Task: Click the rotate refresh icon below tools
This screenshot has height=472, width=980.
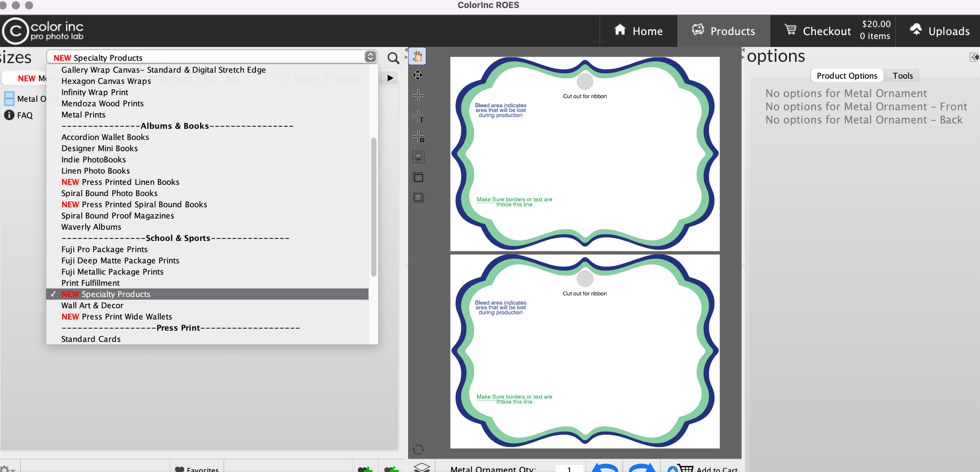Action: 418,449
